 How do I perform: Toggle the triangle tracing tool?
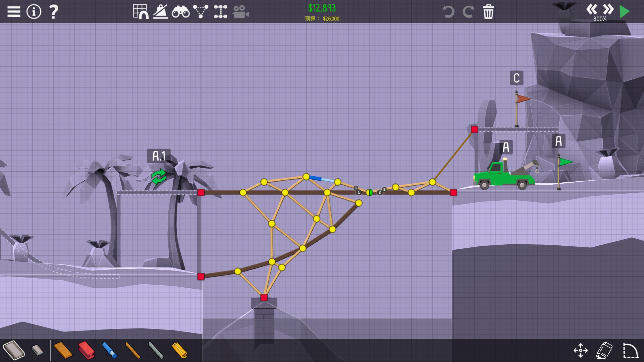pyautogui.click(x=201, y=12)
